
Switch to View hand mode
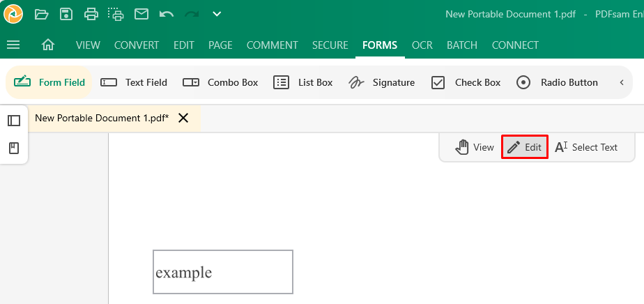point(475,147)
